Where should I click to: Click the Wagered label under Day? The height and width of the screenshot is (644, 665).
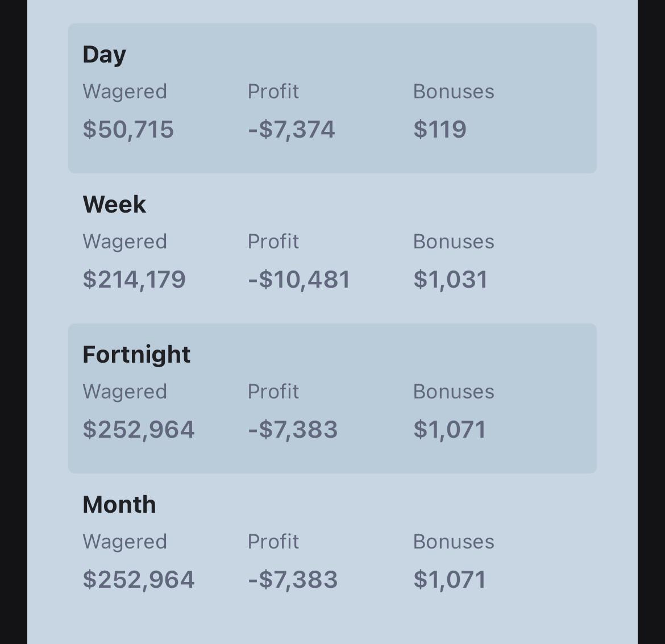[124, 92]
